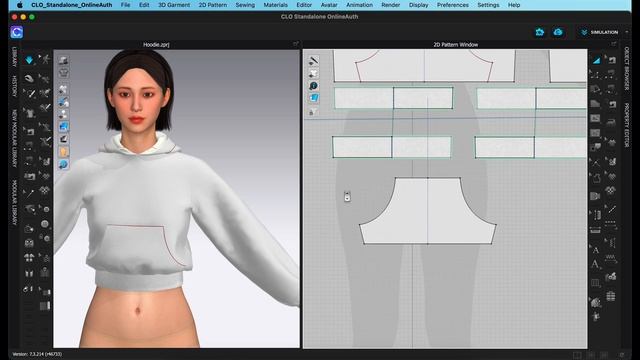Click the segment sewing tool top of right toolbar

pos(611,60)
